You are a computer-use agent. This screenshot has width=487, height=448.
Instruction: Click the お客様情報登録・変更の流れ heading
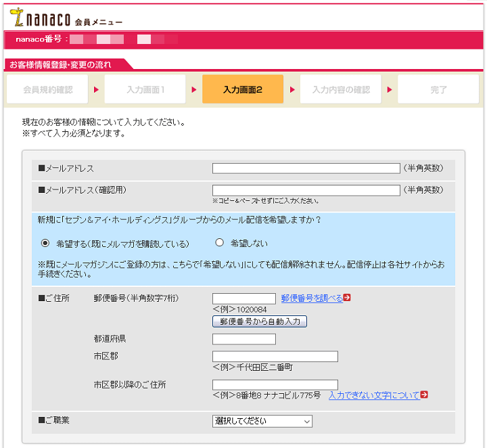[60, 64]
